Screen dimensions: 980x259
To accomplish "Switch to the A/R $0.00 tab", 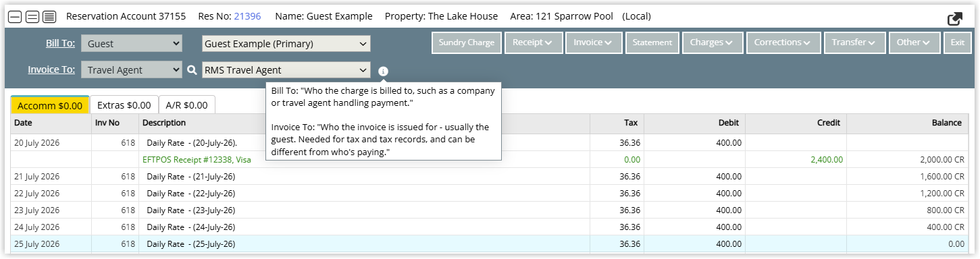I will (x=187, y=105).
